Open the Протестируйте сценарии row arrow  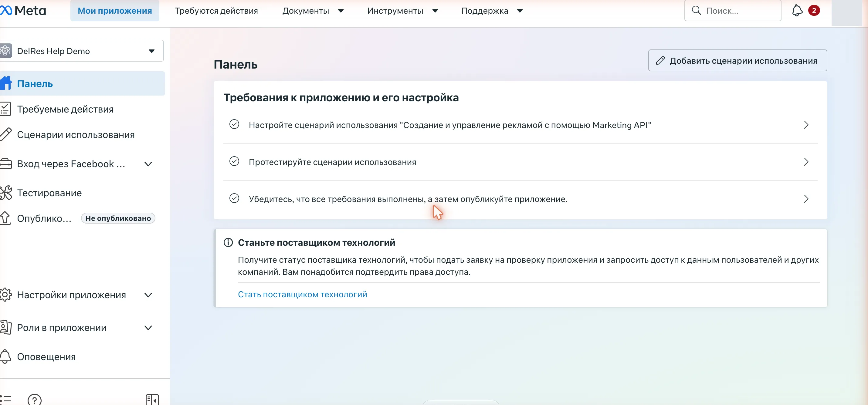point(806,162)
